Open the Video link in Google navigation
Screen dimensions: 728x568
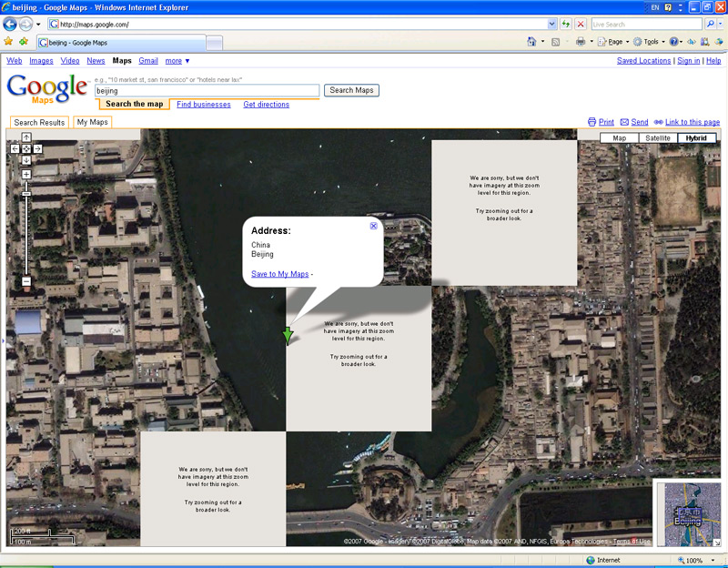pyautogui.click(x=70, y=61)
